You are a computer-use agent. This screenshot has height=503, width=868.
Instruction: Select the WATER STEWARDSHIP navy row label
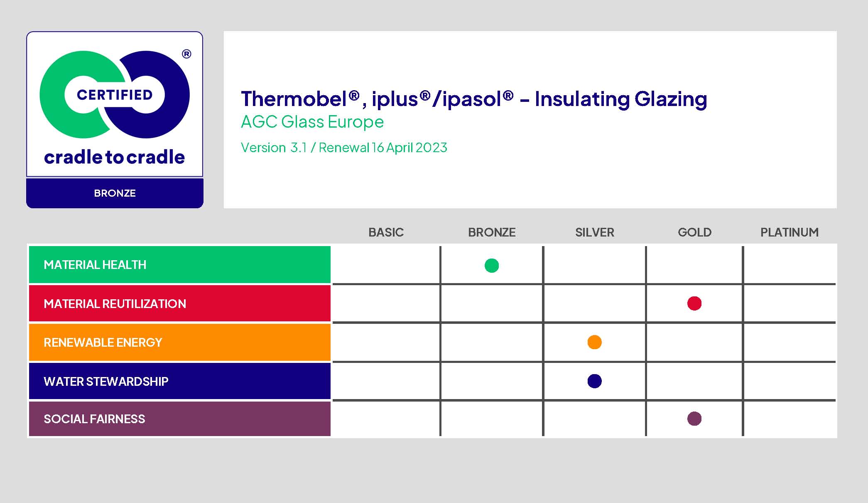(x=106, y=382)
